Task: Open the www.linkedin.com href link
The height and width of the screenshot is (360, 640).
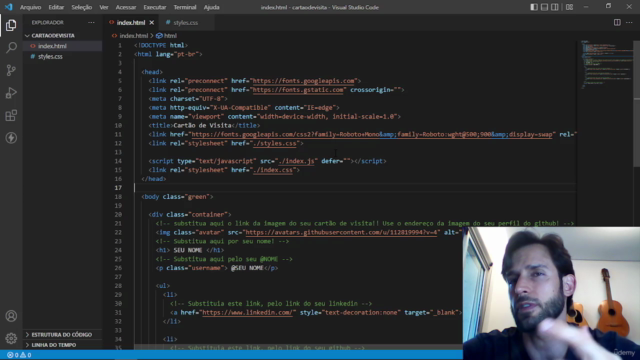Action: pyautogui.click(x=247, y=313)
